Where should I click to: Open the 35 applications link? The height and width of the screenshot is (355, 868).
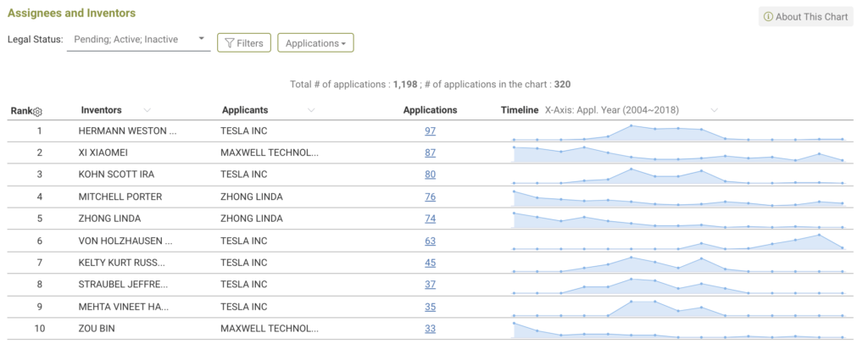point(430,307)
